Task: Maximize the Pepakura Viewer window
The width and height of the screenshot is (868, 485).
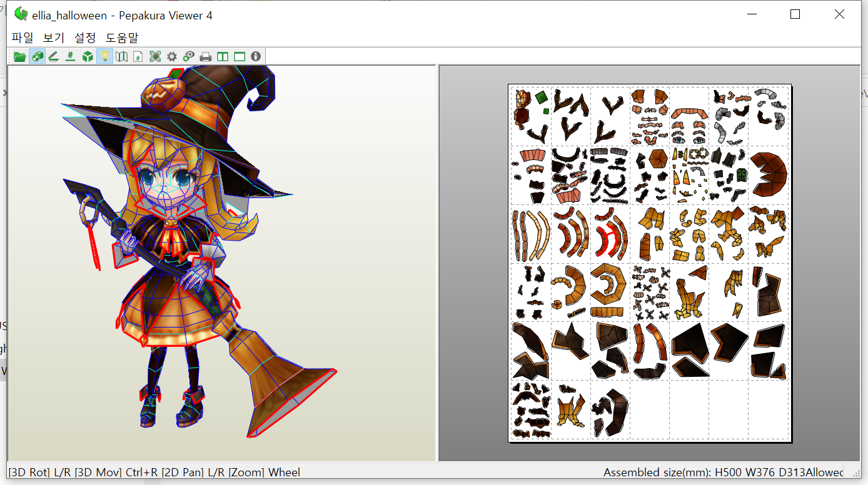Action: [795, 14]
